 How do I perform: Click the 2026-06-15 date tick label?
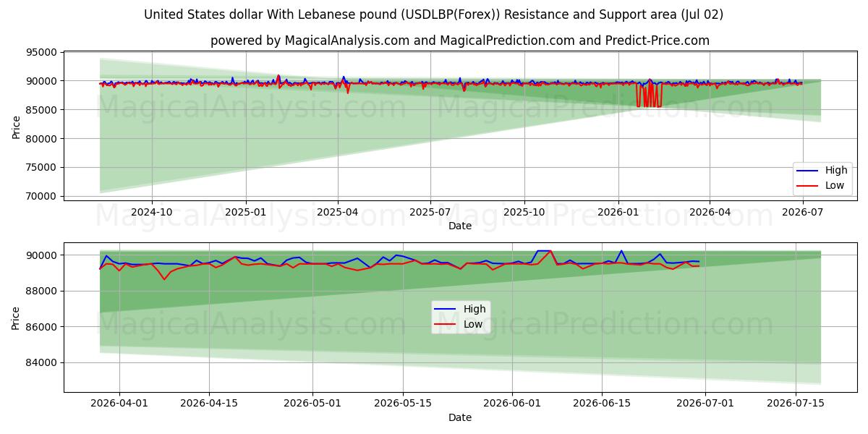point(602,403)
